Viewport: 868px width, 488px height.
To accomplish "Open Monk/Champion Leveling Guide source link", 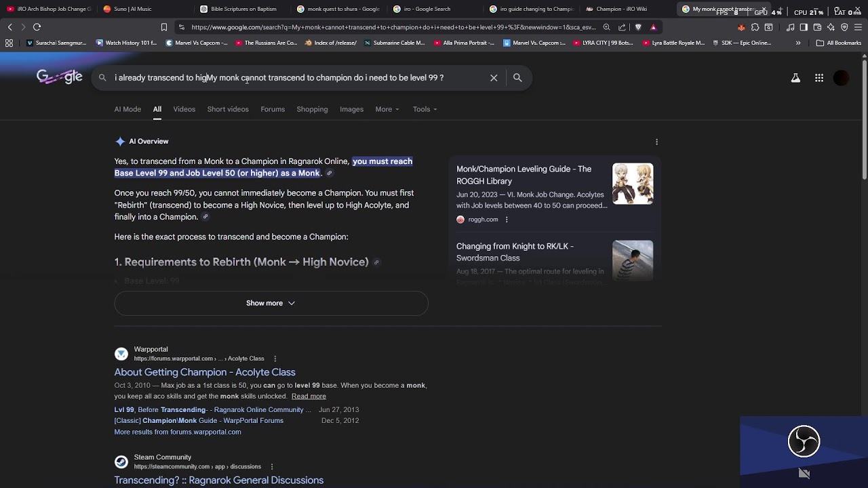I will coord(524,175).
